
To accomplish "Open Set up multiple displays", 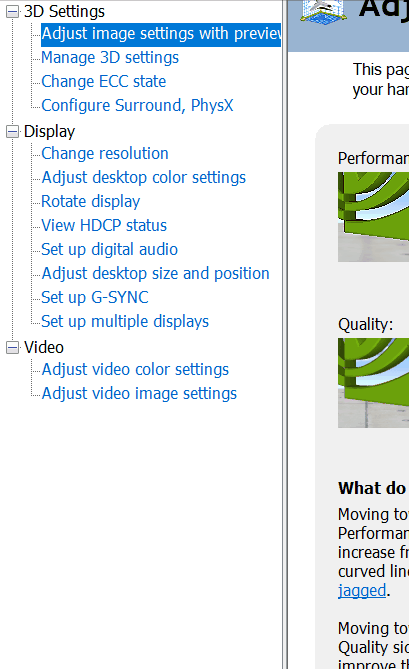I will (125, 321).
